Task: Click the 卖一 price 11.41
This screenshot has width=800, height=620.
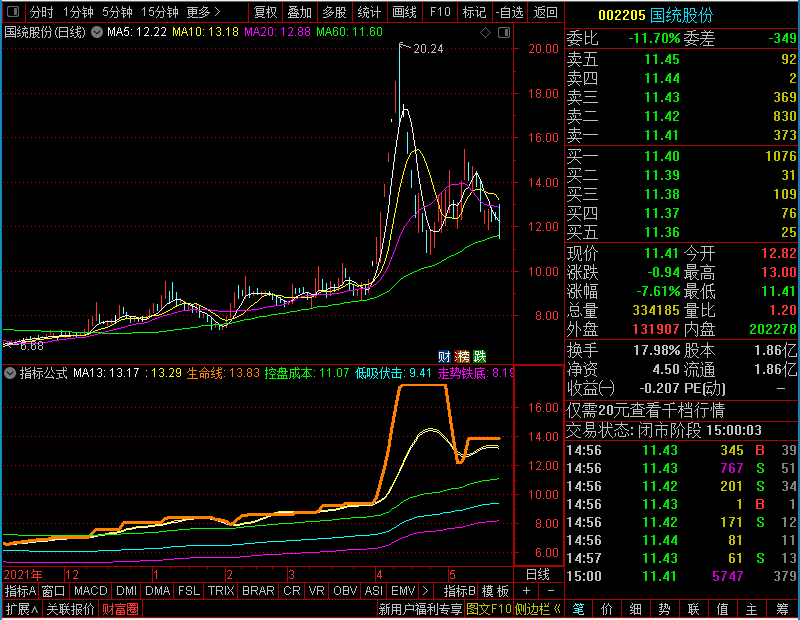Action: point(662,136)
